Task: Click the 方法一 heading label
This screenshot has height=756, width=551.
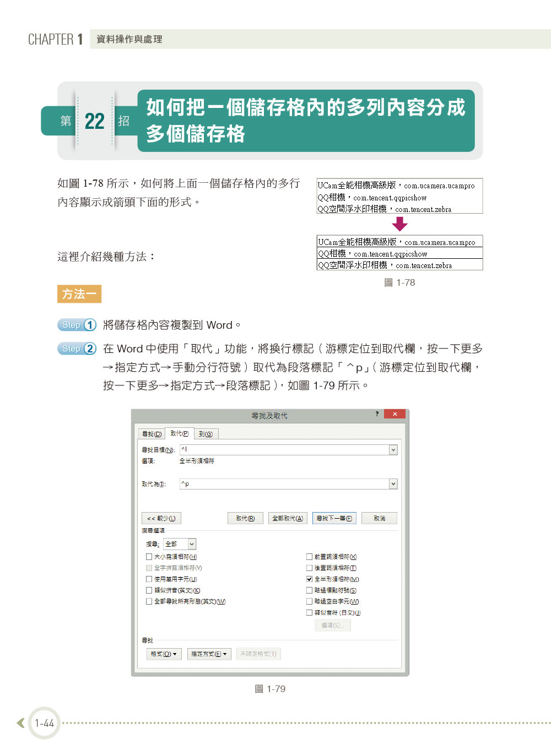Action: (x=79, y=294)
